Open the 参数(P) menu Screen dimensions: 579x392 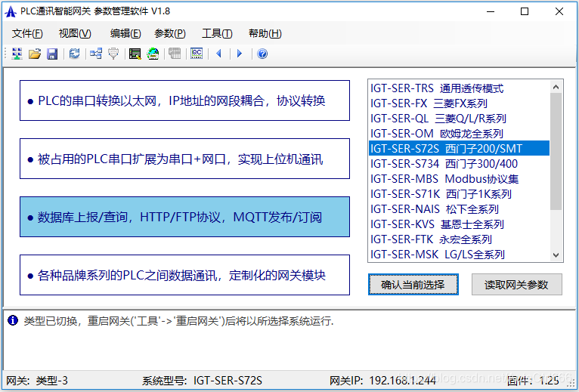pos(170,33)
